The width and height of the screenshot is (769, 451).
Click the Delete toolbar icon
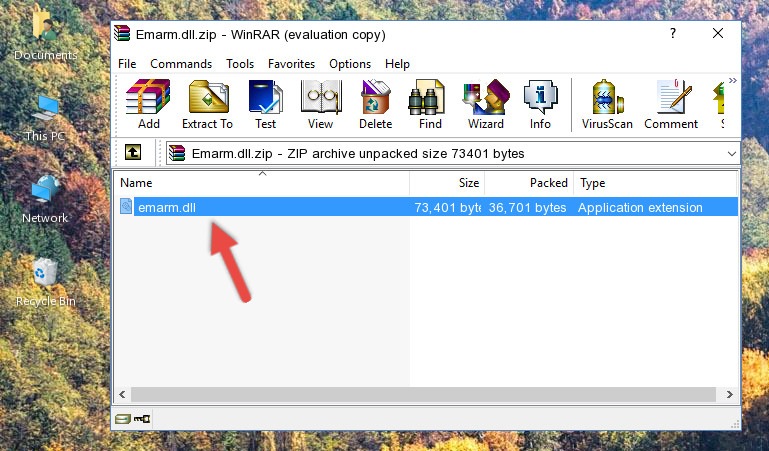(376, 104)
